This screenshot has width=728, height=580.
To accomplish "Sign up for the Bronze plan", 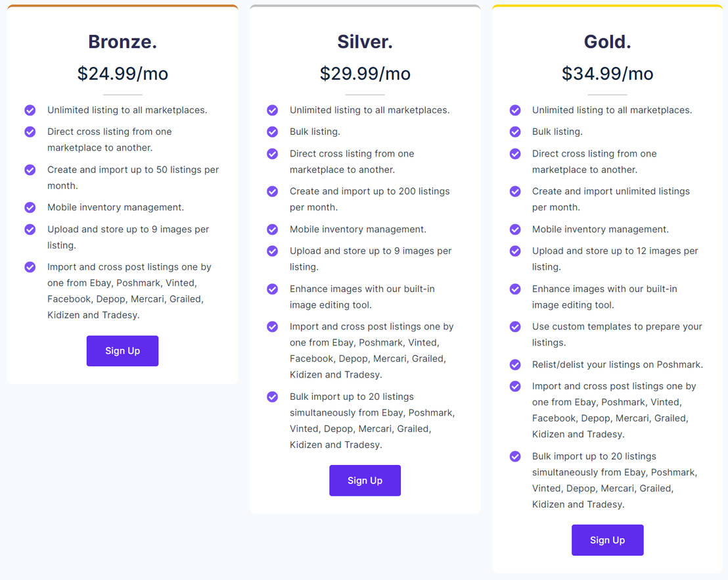I will 122,350.
